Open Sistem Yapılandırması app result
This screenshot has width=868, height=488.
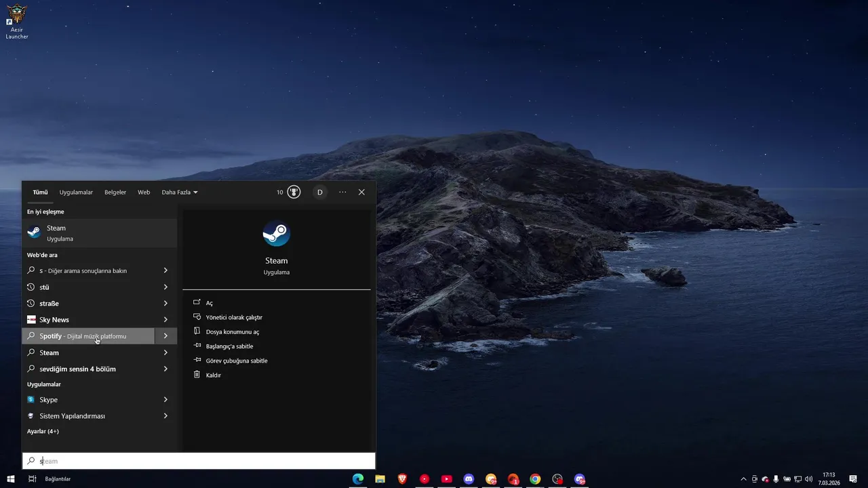(x=88, y=415)
